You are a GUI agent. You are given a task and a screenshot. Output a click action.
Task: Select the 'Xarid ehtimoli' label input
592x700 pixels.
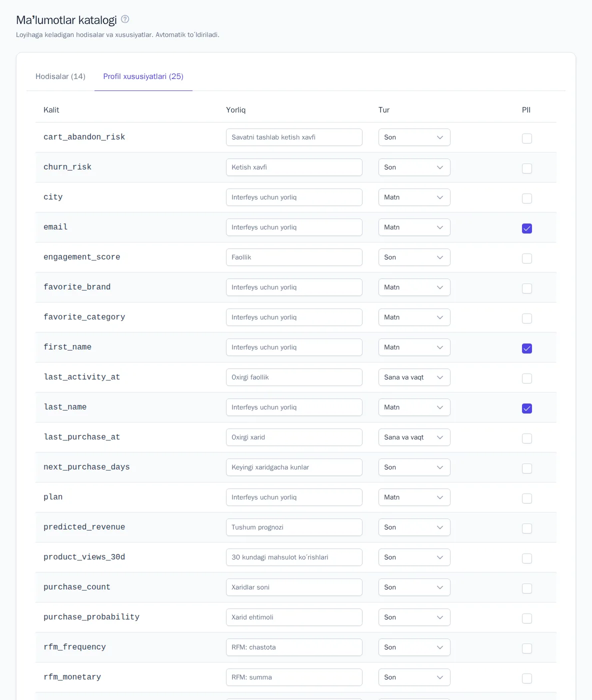294,617
